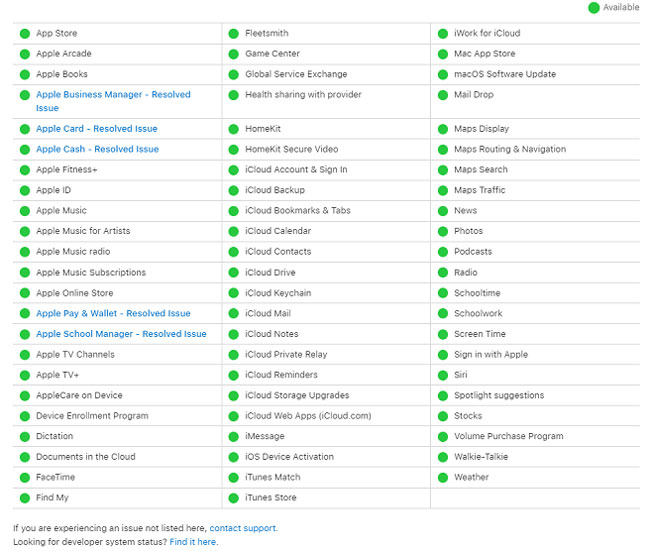Click status dot beside News

tap(443, 211)
